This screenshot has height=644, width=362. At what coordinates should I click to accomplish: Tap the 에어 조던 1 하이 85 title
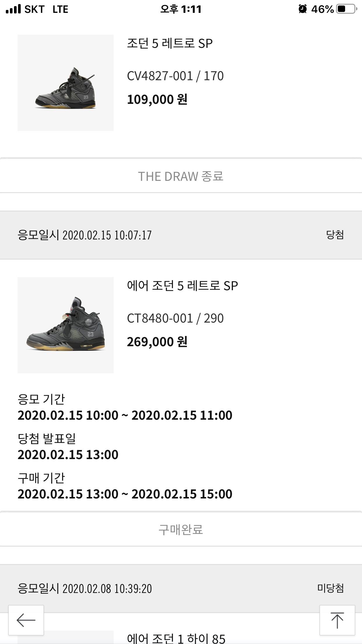click(x=176, y=638)
